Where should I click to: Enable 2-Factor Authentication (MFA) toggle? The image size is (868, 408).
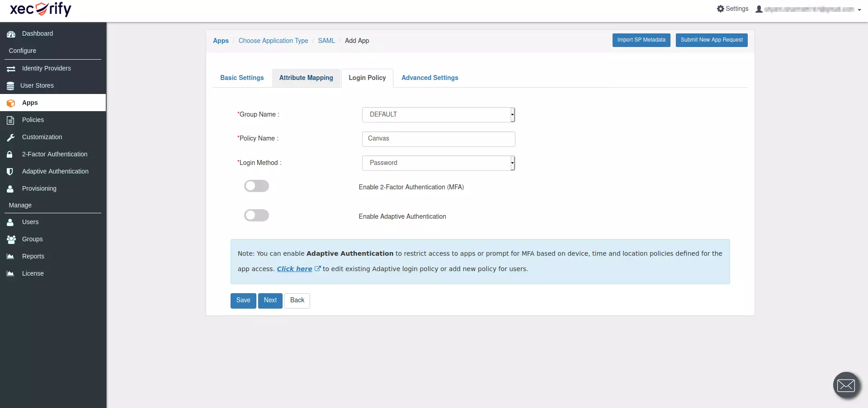(x=256, y=186)
